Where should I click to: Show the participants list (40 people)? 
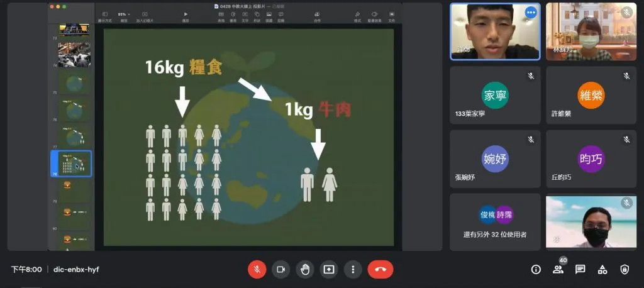[558, 269]
